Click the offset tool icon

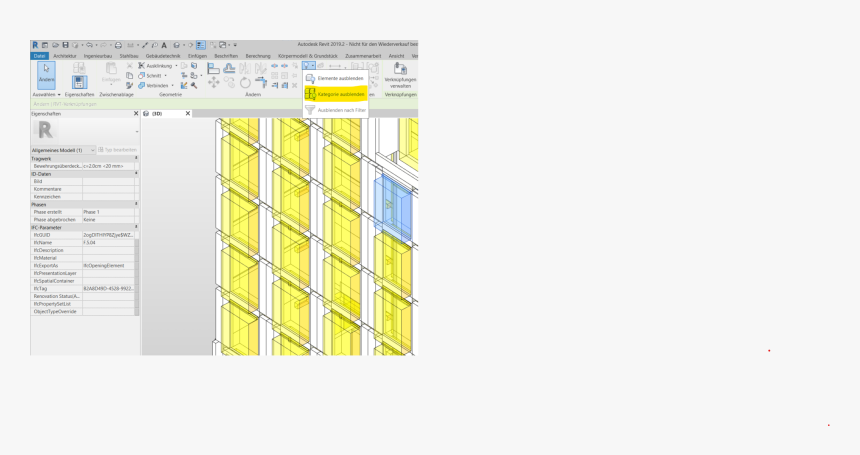(229, 68)
